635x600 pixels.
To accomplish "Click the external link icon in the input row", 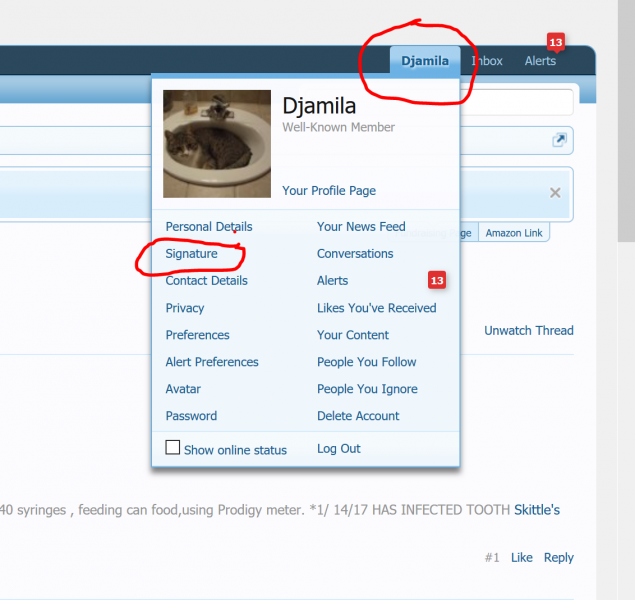I will tap(560, 140).
